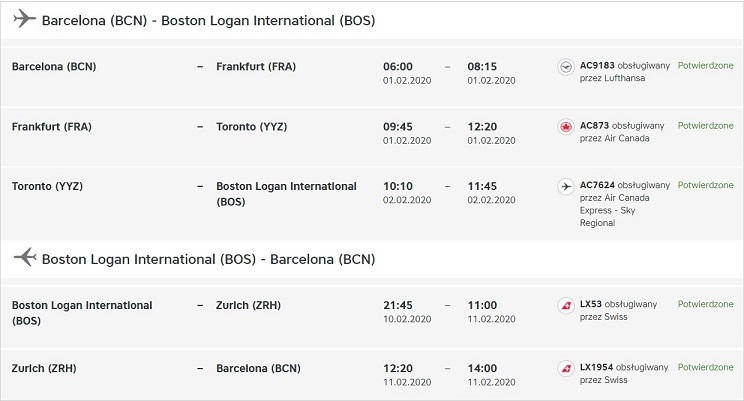Click the Swiss logo next to LX1954
Viewport: 744px width, 401px height.
[566, 368]
